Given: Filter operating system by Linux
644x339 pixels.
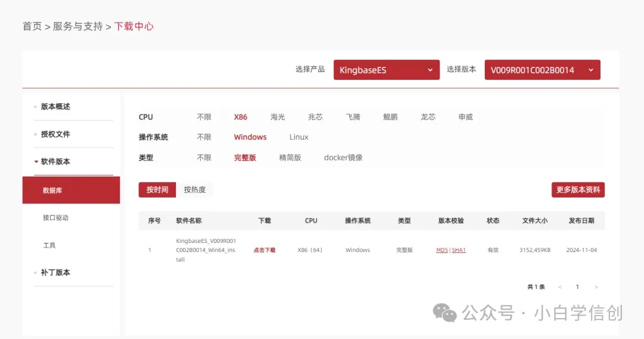Looking at the screenshot, I should click(x=299, y=137).
